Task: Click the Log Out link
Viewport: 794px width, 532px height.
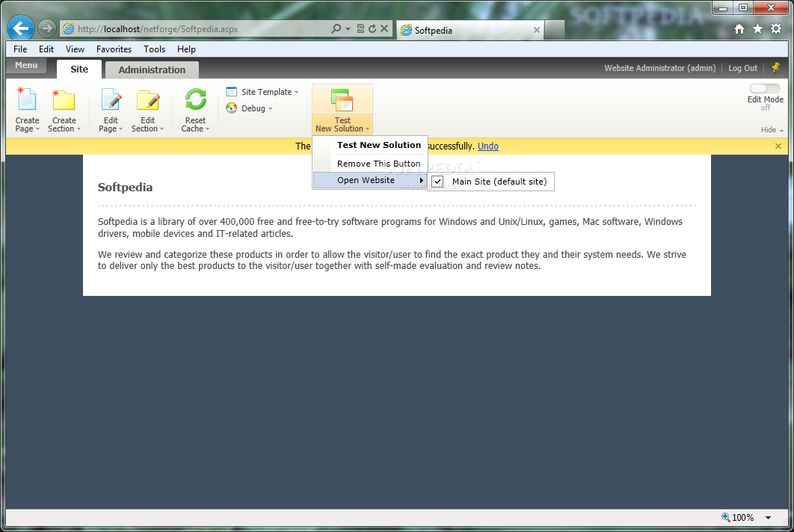Action: [x=743, y=68]
